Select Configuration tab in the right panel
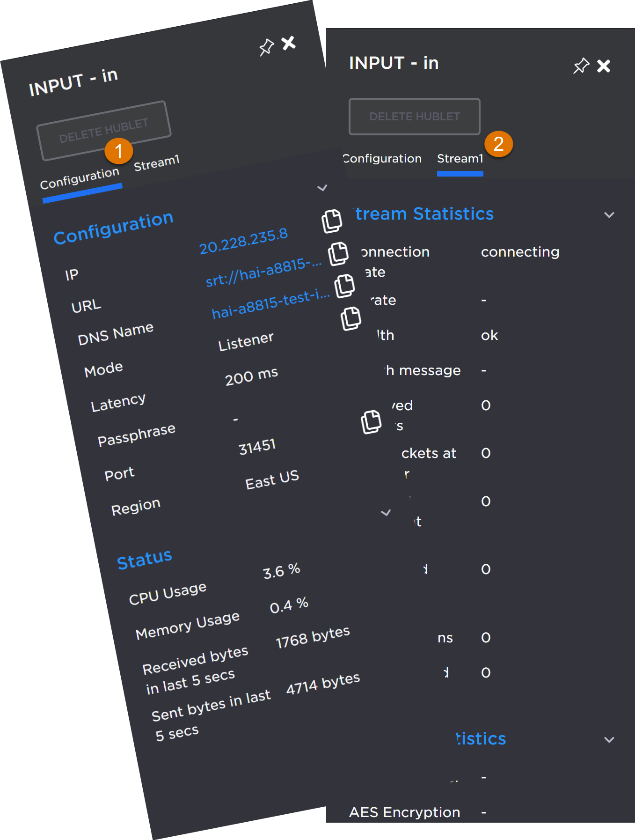The image size is (635, 840). (382, 159)
